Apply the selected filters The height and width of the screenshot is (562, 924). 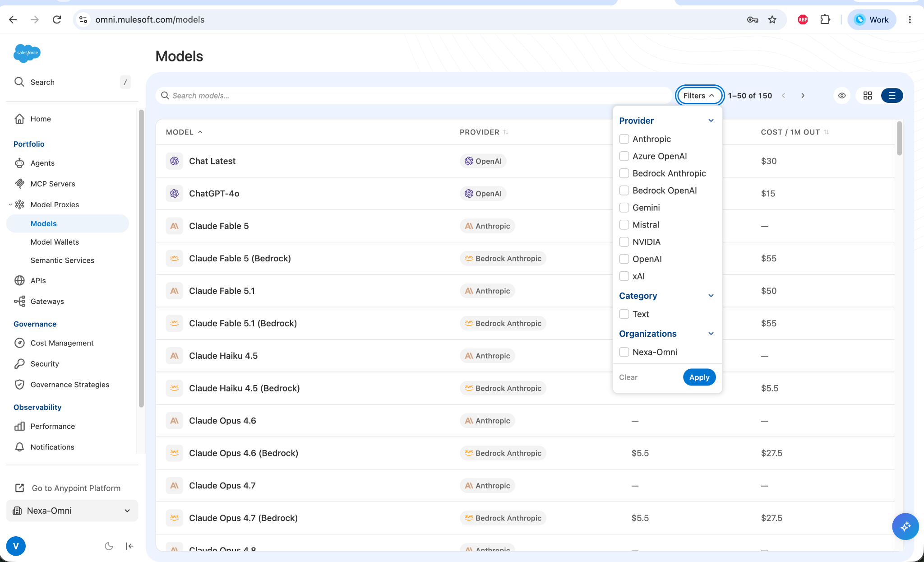click(x=699, y=377)
